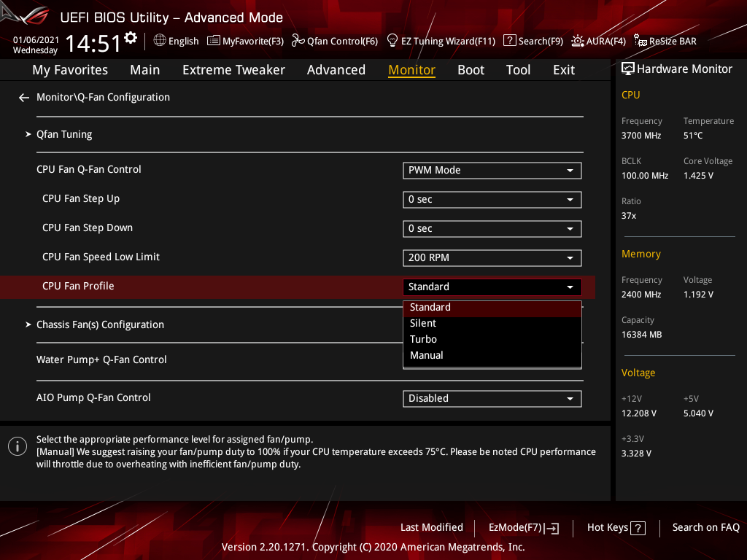
Task: Select the CPU Fan Profile row label
Action: pyautogui.click(x=78, y=286)
